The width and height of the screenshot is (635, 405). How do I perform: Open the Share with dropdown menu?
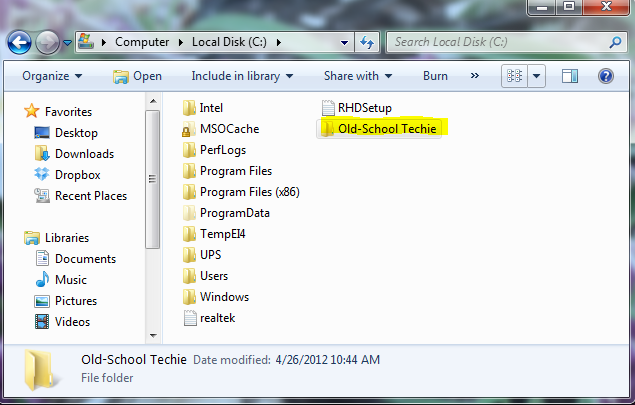[357, 76]
